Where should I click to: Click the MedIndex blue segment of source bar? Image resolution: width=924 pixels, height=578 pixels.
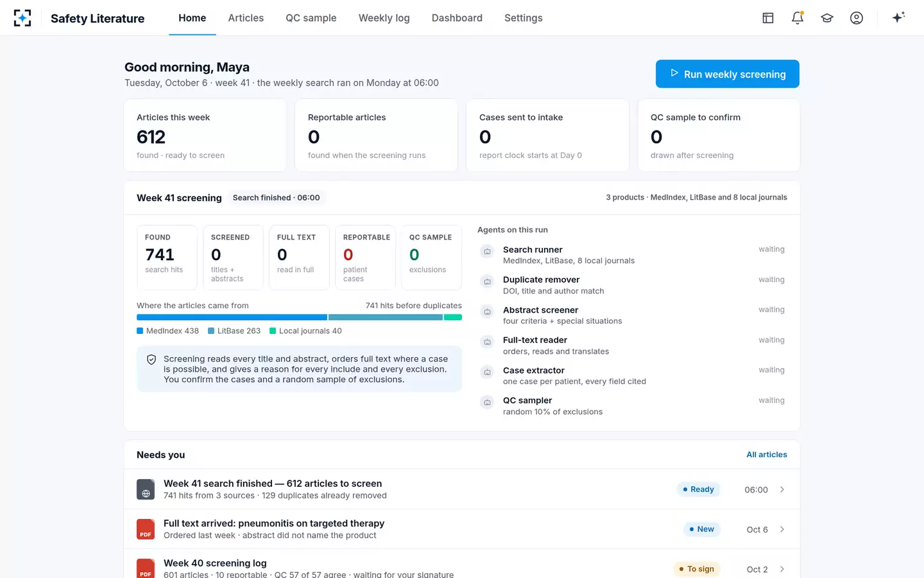click(x=232, y=317)
